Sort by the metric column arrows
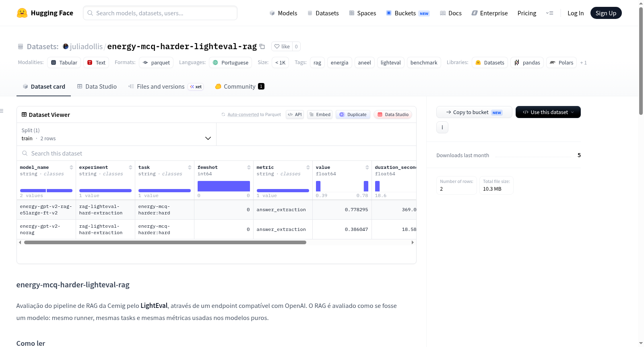The image size is (644, 347). click(308, 167)
